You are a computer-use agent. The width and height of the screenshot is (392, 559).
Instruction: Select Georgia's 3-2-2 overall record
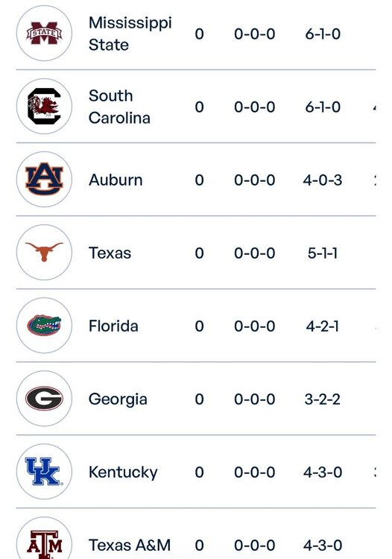tap(323, 399)
